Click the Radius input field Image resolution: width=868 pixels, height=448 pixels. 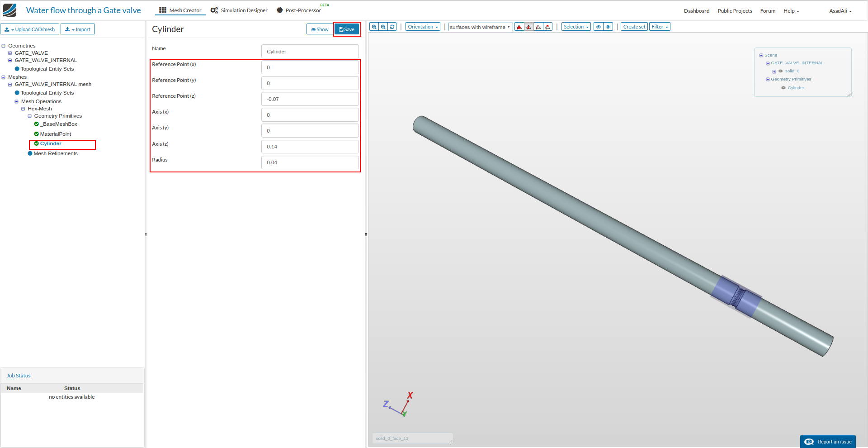[x=310, y=162]
